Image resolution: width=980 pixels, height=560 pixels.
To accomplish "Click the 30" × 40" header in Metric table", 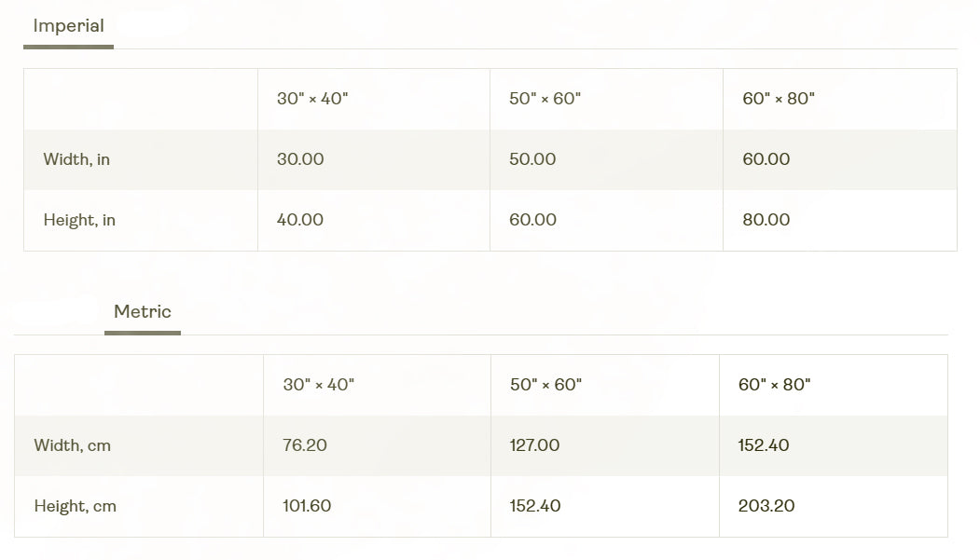I will click(x=319, y=385).
